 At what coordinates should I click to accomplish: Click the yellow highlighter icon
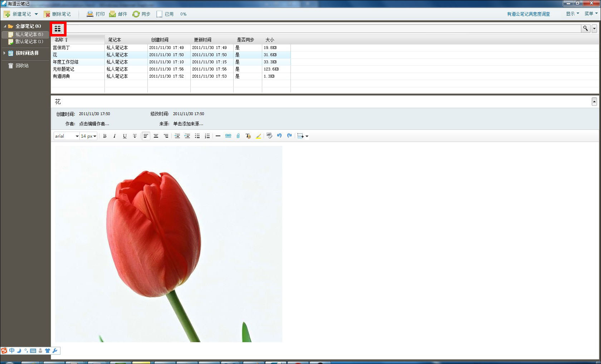[x=258, y=136]
